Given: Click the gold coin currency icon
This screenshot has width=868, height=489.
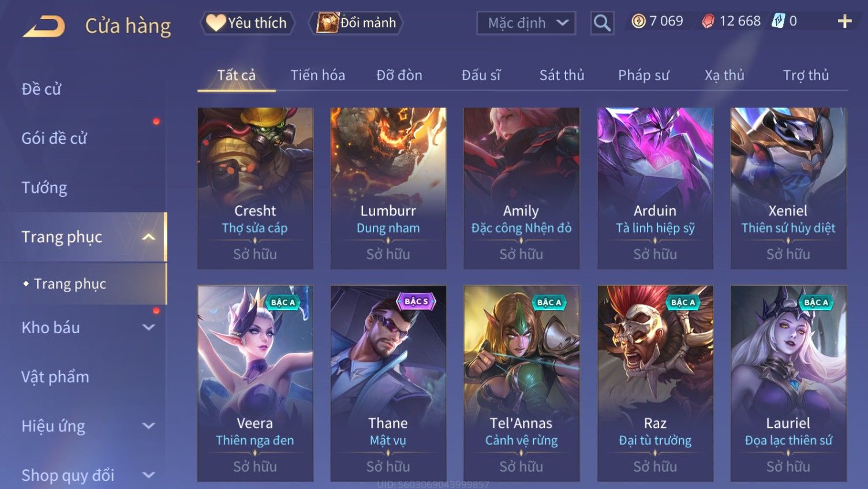Looking at the screenshot, I should 638,21.
